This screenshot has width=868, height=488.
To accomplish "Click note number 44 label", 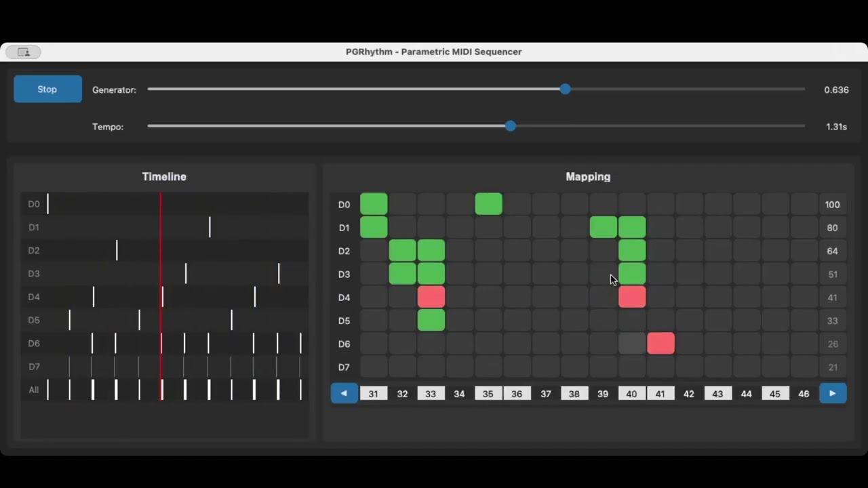I will tap(747, 394).
